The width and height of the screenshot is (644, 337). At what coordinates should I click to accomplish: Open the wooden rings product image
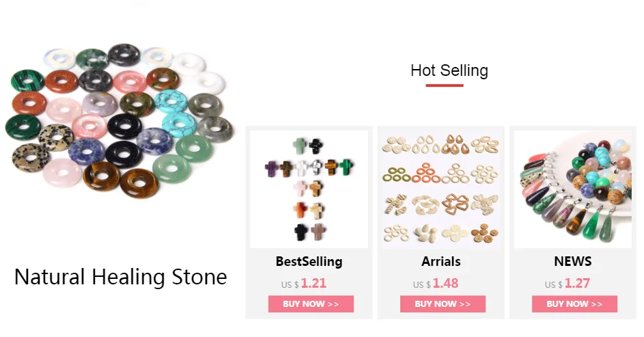[440, 189]
